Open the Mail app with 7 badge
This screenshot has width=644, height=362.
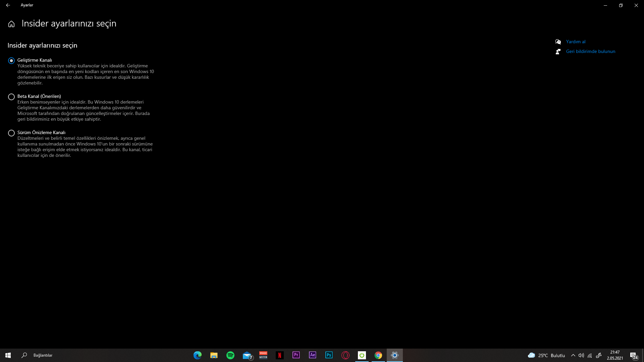[247, 355]
